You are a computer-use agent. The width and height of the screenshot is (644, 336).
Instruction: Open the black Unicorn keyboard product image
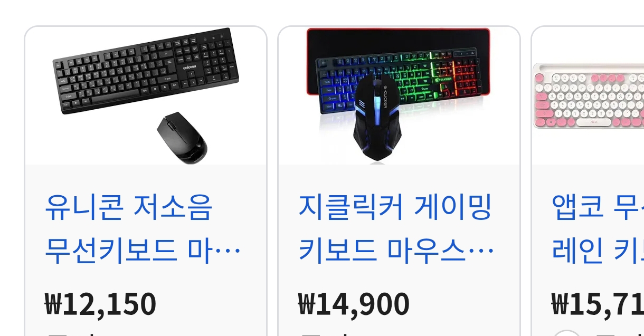click(x=145, y=71)
